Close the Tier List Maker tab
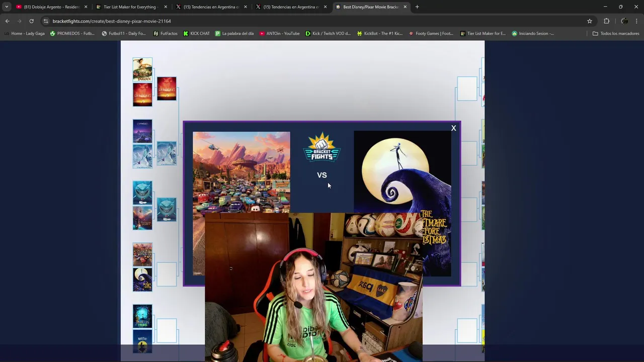Viewport: 644px width, 362px height. tap(166, 7)
